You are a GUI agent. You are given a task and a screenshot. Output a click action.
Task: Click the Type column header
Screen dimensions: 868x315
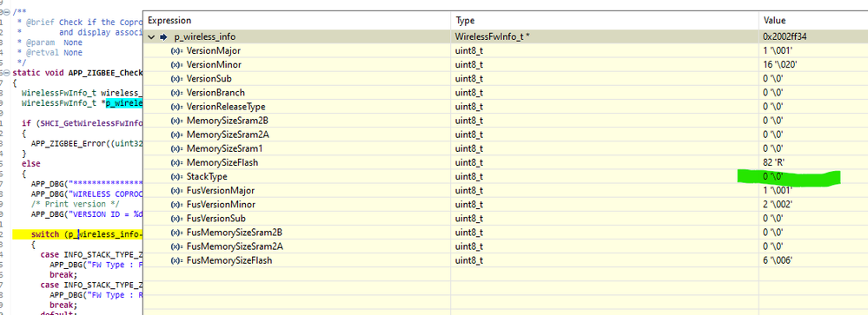[465, 21]
